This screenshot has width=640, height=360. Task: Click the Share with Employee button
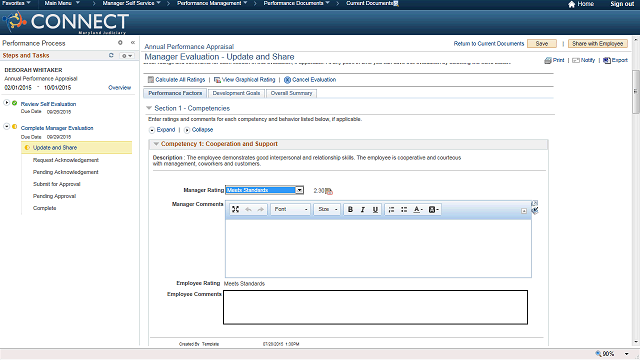click(598, 44)
